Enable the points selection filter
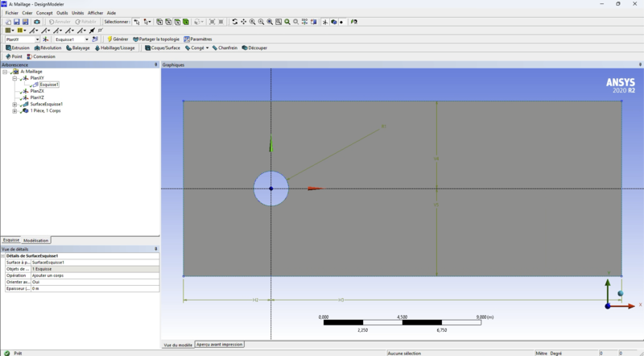Viewport: 644px width, 356px height. [159, 22]
